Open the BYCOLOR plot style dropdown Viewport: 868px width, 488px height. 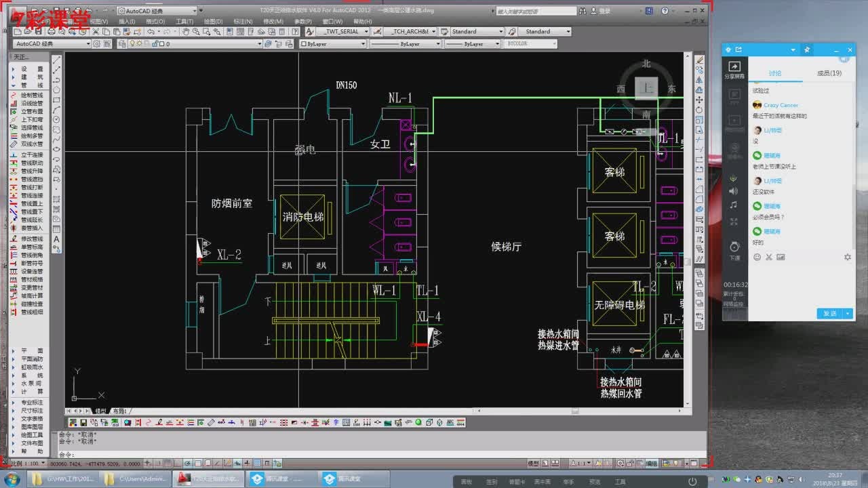coord(530,44)
